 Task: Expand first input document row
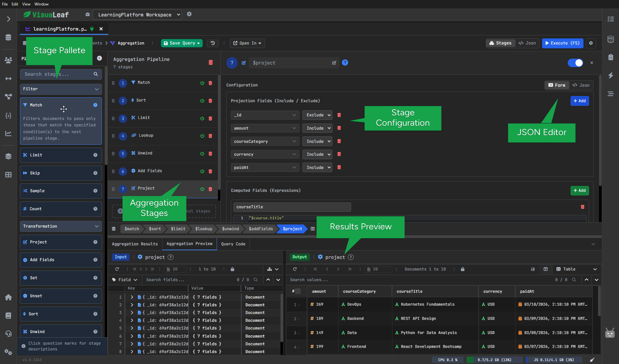pyautogui.click(x=132, y=297)
